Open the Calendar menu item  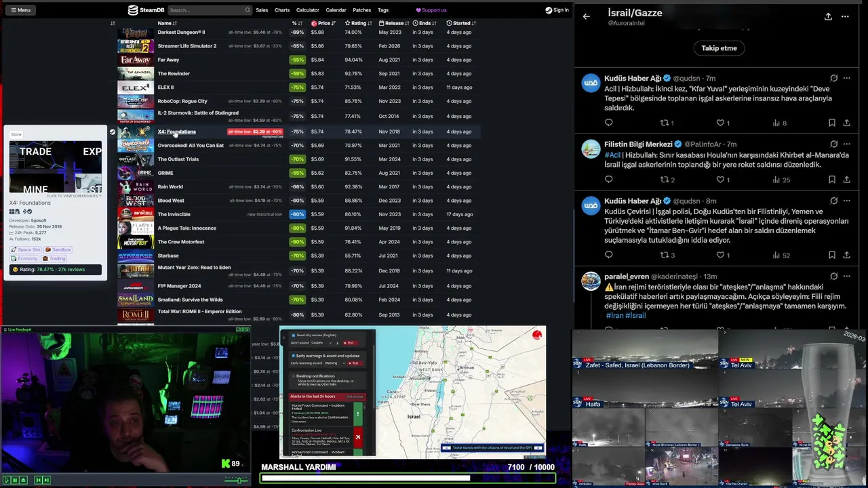(x=336, y=10)
